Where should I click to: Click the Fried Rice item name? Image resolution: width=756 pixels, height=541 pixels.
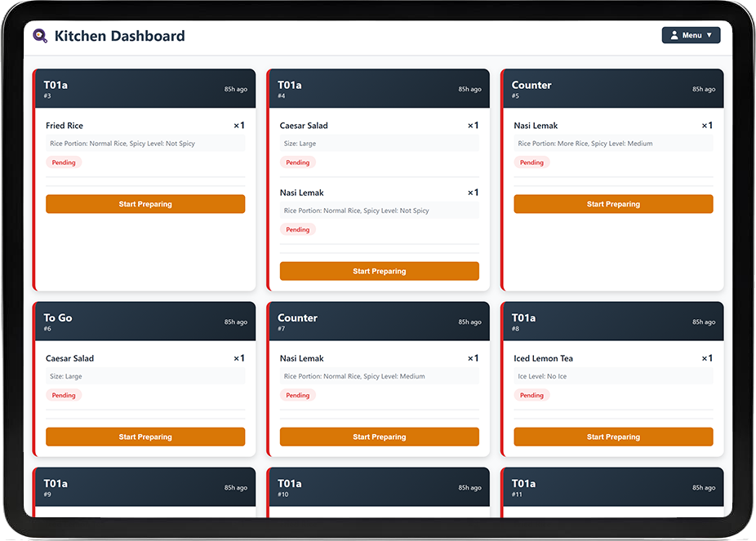coord(64,126)
